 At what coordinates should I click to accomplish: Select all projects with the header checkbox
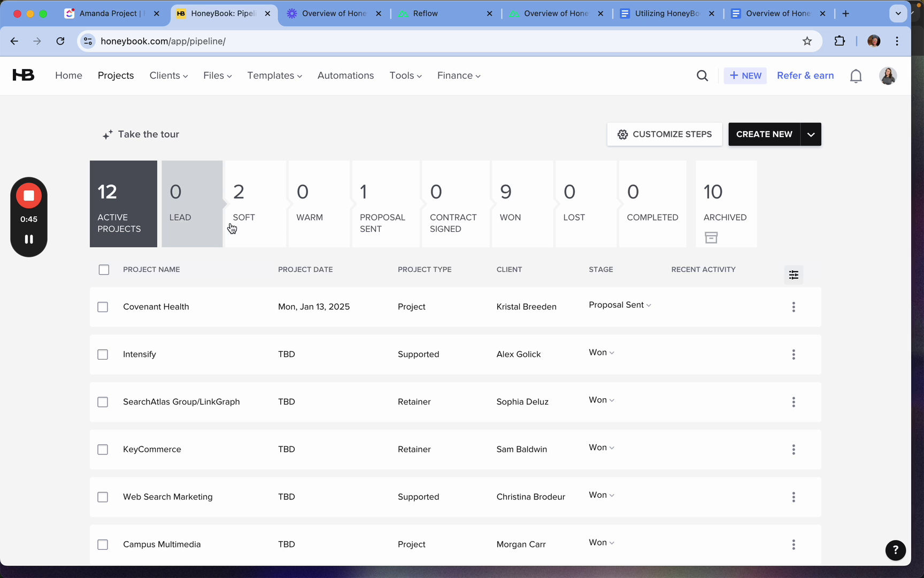tap(104, 270)
